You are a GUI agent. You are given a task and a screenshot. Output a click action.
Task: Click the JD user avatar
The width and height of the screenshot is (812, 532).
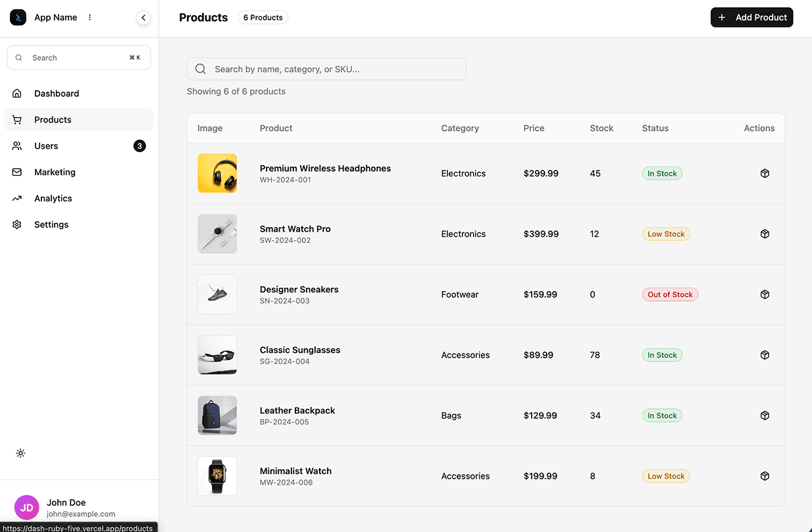27,508
